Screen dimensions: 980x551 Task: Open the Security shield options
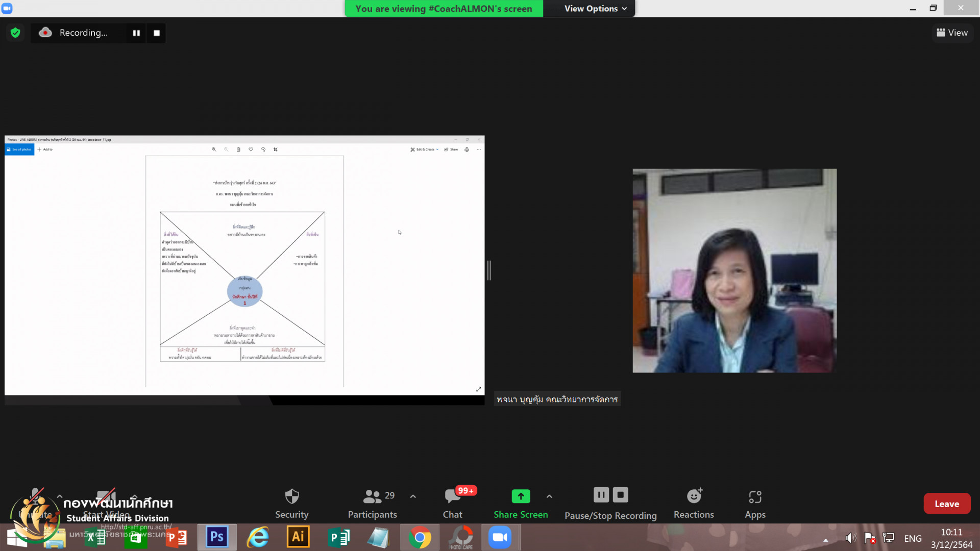[291, 496]
